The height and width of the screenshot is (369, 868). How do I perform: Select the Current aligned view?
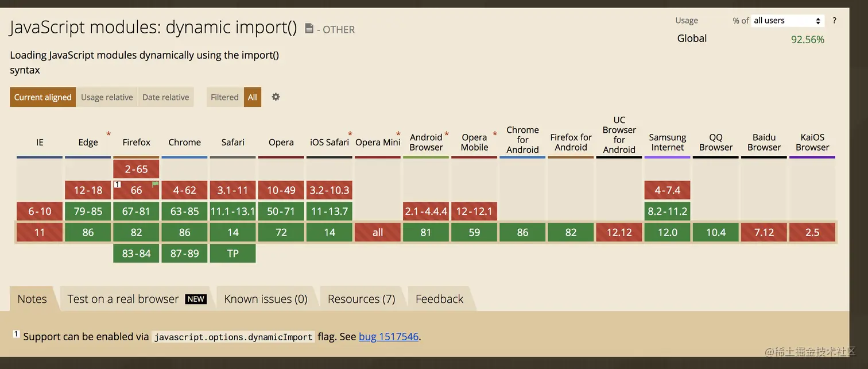pyautogui.click(x=43, y=97)
